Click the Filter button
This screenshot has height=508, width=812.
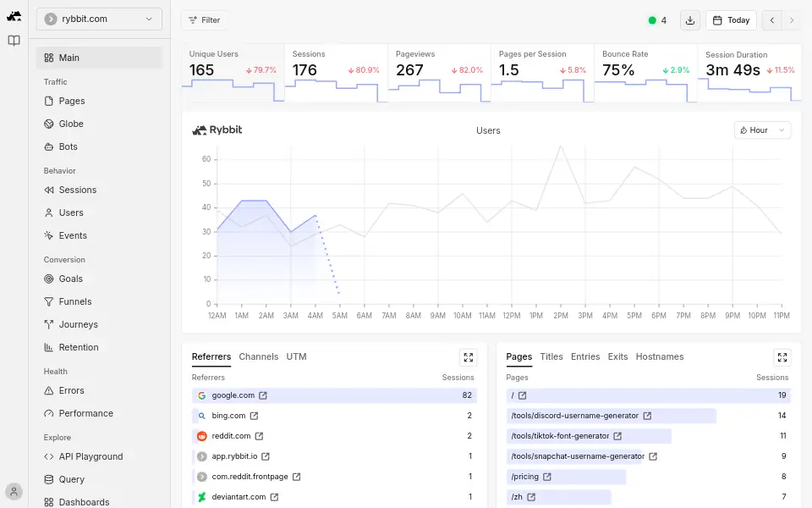[205, 20]
